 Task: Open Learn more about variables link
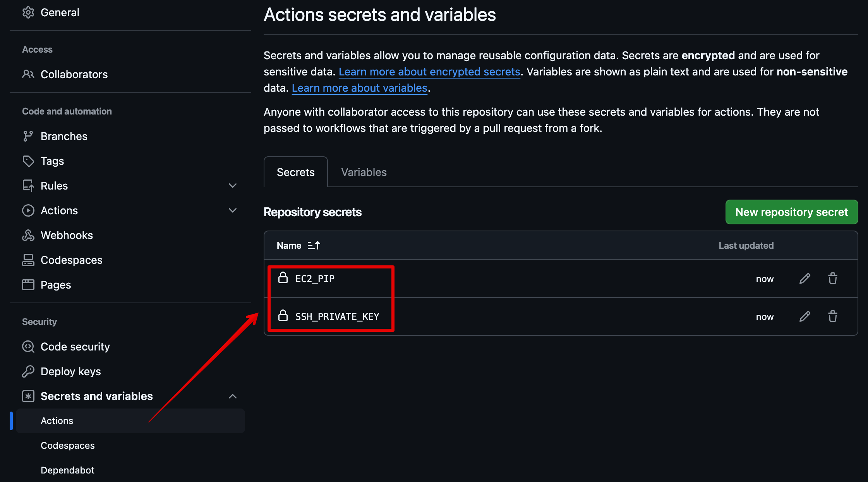click(359, 88)
